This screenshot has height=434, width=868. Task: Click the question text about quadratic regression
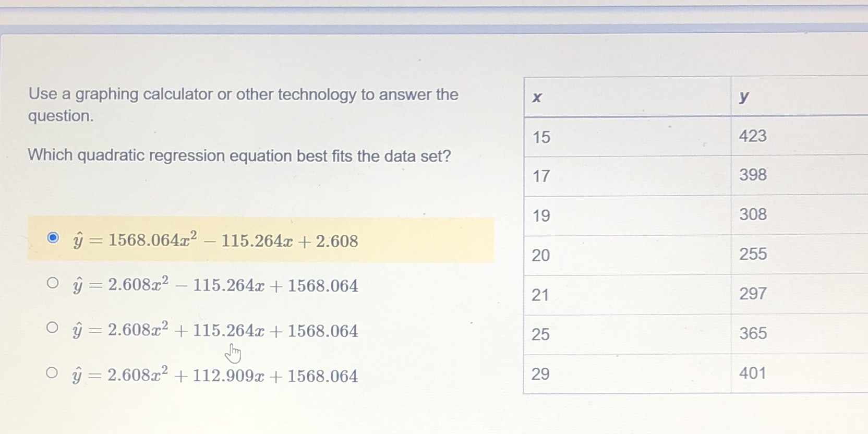tap(239, 155)
